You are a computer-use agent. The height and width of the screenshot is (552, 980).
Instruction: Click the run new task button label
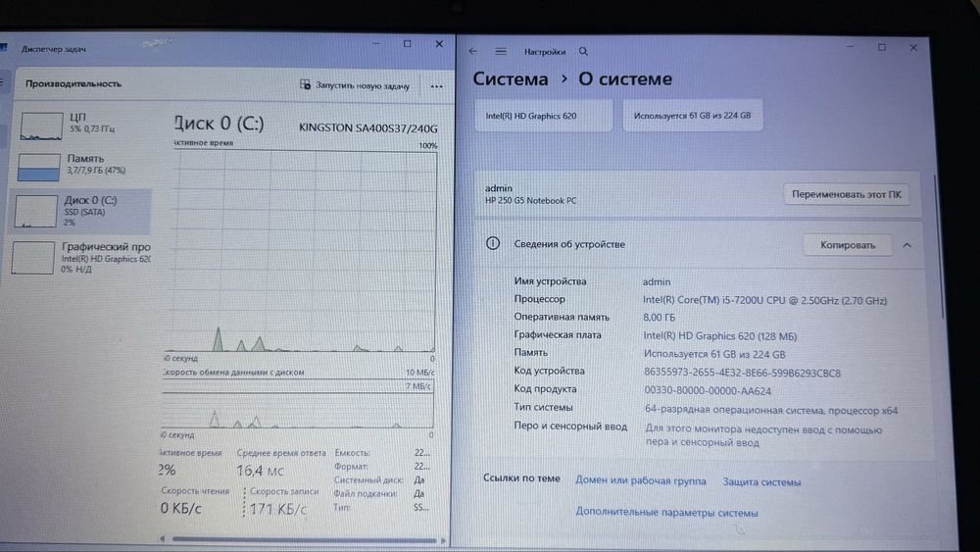363,85
